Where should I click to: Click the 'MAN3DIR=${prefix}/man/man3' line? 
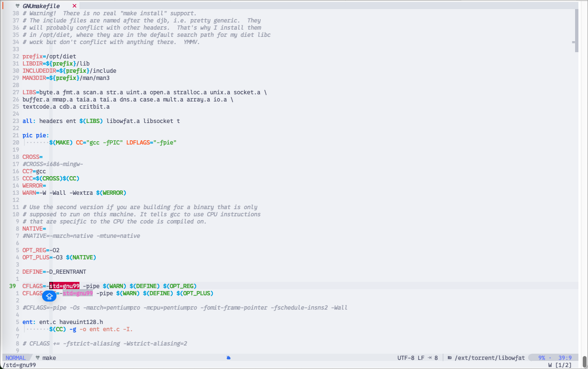(66, 78)
